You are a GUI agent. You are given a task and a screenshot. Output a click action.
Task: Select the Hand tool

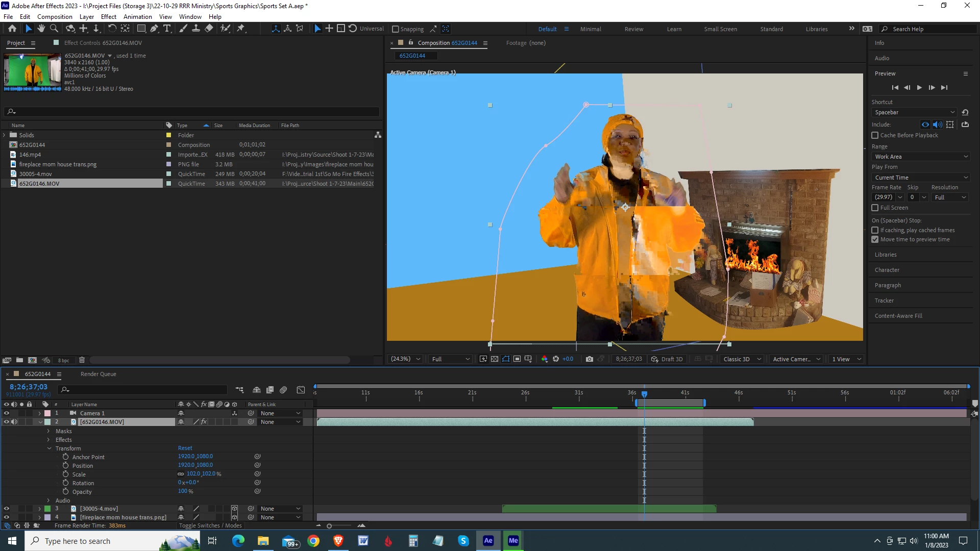(x=41, y=29)
